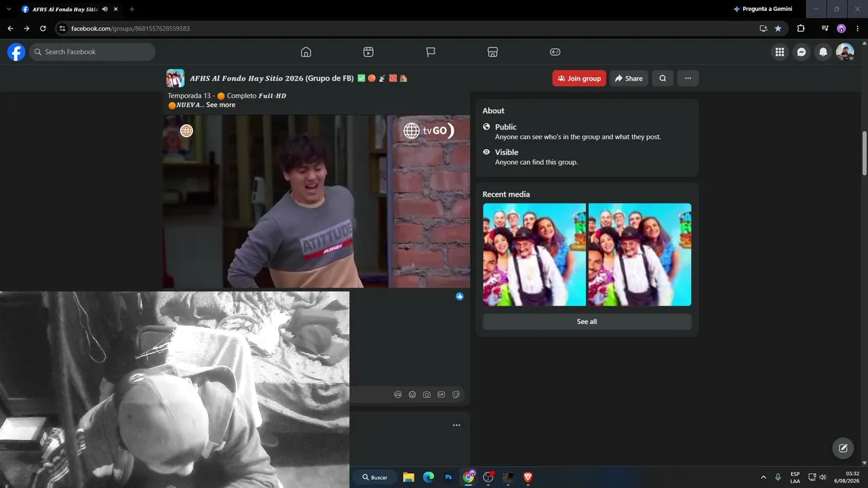Image resolution: width=868 pixels, height=488 pixels.
Task: Expand post text with See more
Action: 220,105
